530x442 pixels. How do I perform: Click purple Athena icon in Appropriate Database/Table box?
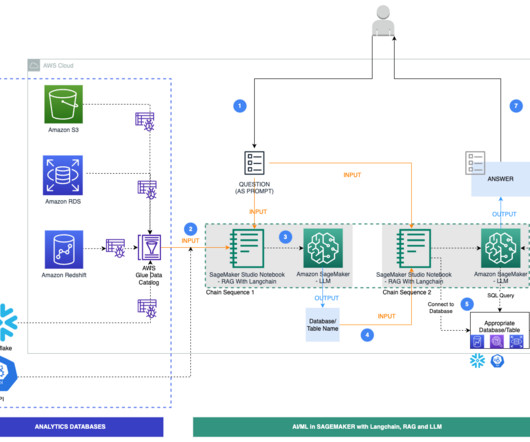[x=497, y=342]
